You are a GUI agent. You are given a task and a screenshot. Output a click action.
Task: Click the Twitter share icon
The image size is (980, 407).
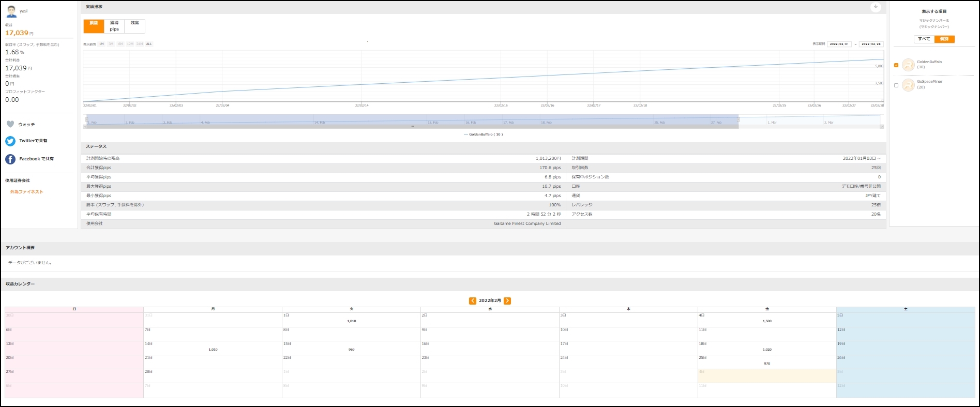(10, 141)
